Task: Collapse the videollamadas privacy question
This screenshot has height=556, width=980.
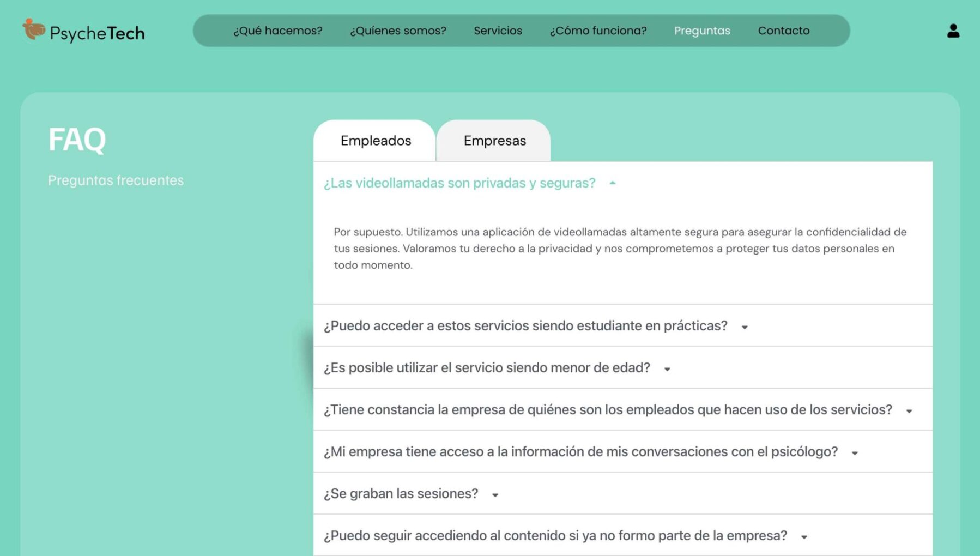Action: [612, 183]
